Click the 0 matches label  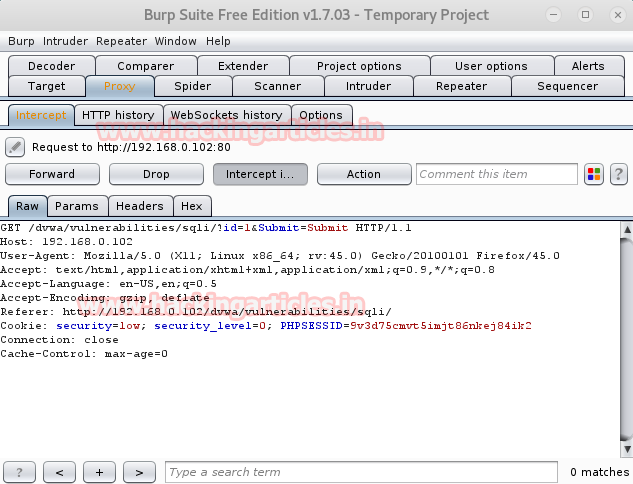tap(599, 472)
